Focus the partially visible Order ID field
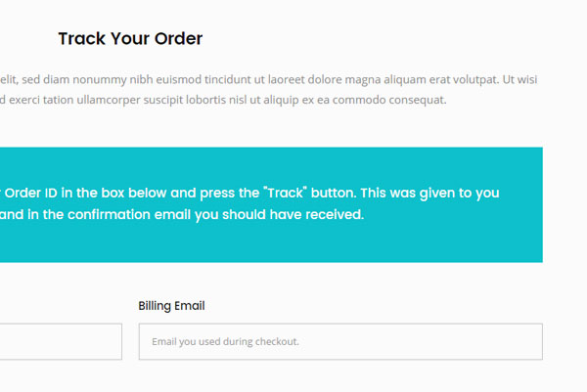 [61, 341]
